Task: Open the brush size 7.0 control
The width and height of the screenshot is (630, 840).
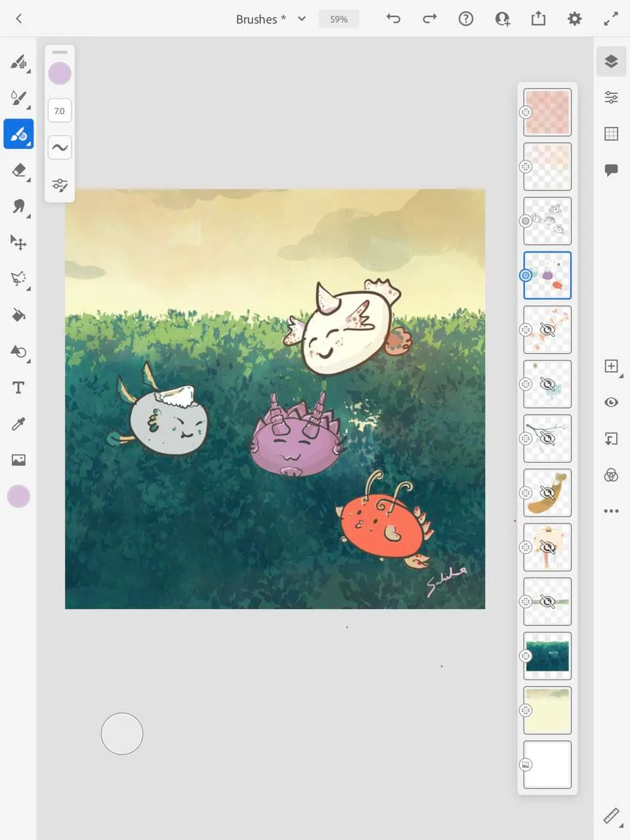Action: pyautogui.click(x=60, y=111)
